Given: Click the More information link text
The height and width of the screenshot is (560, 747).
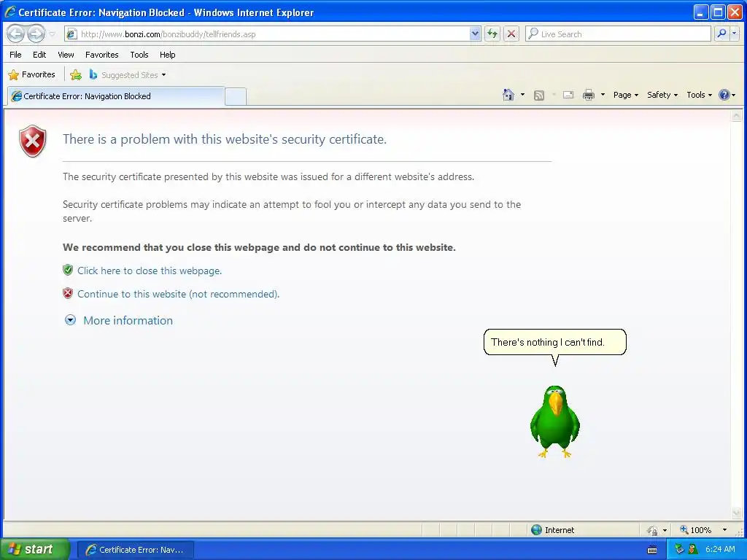Looking at the screenshot, I should pyautogui.click(x=128, y=321).
